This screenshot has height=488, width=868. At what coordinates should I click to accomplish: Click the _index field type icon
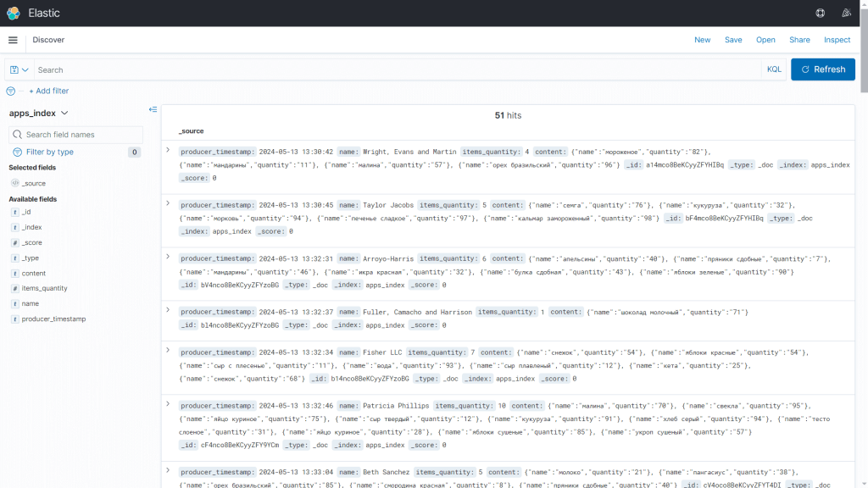(x=15, y=227)
